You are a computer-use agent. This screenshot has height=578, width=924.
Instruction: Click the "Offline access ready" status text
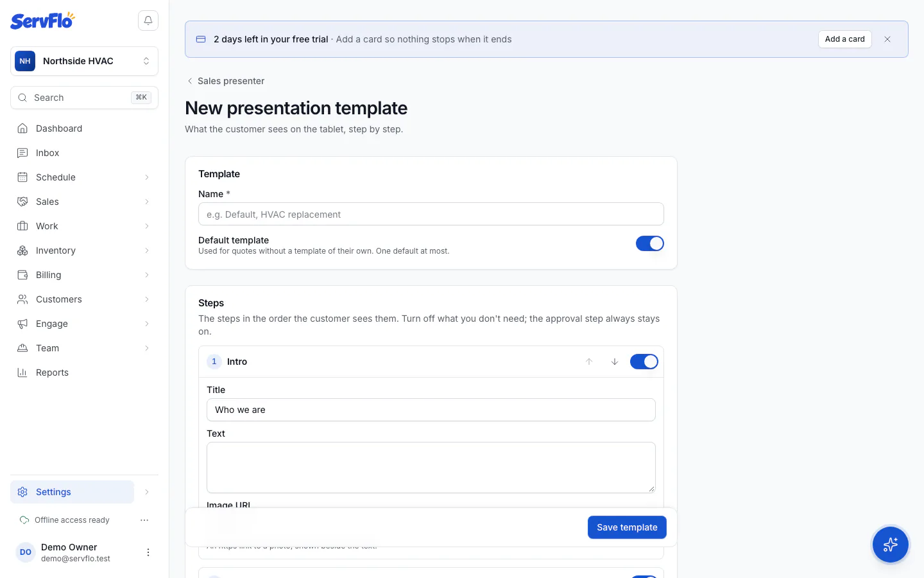(x=72, y=520)
